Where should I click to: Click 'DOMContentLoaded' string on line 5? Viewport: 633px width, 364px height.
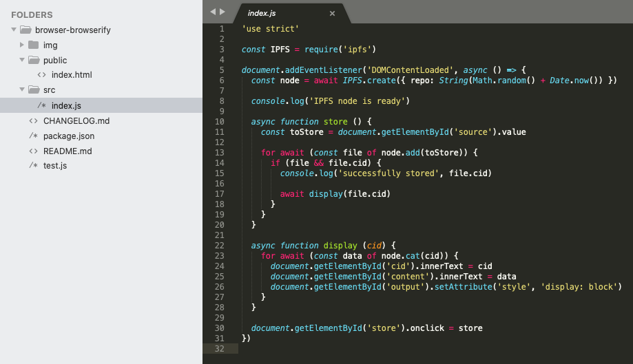click(410, 69)
